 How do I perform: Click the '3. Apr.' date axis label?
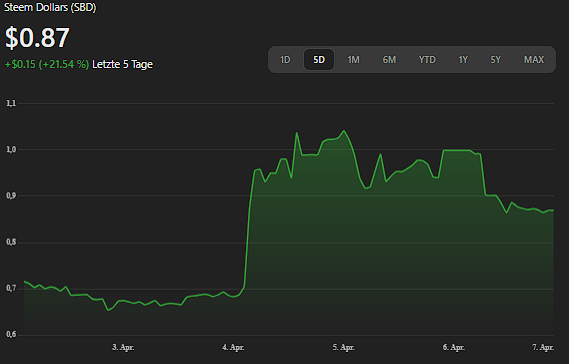(x=123, y=347)
